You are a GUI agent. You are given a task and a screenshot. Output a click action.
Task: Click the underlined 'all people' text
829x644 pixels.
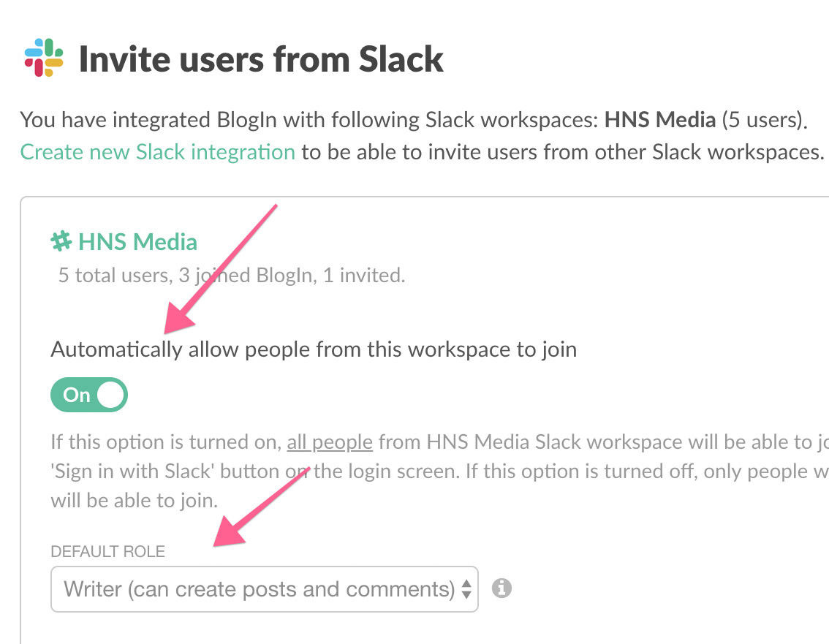[x=330, y=442]
